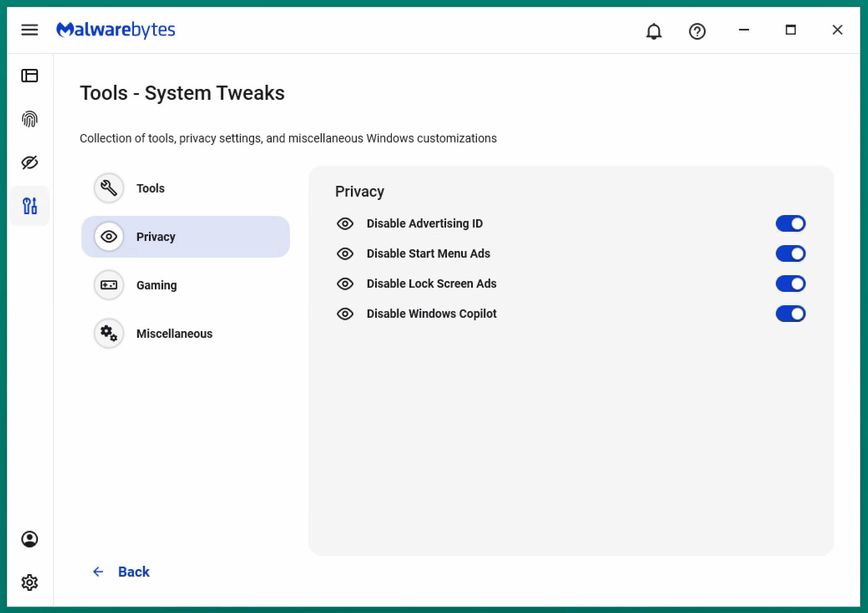Click the eye icon beside Disable Windows Copilot
The image size is (868, 613).
click(345, 314)
